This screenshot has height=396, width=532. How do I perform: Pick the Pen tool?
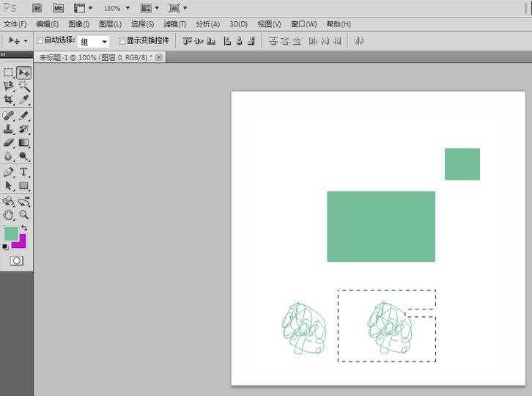(x=9, y=172)
